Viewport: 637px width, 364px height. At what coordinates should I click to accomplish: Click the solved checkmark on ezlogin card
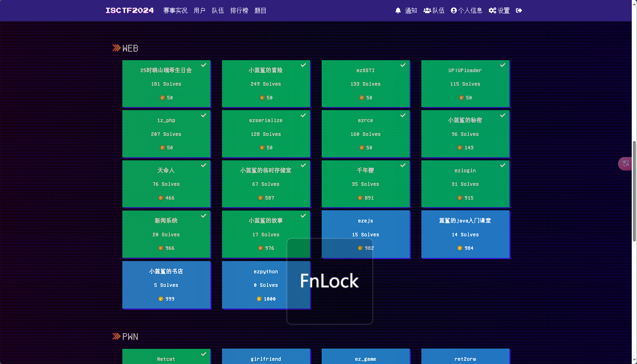click(x=503, y=165)
